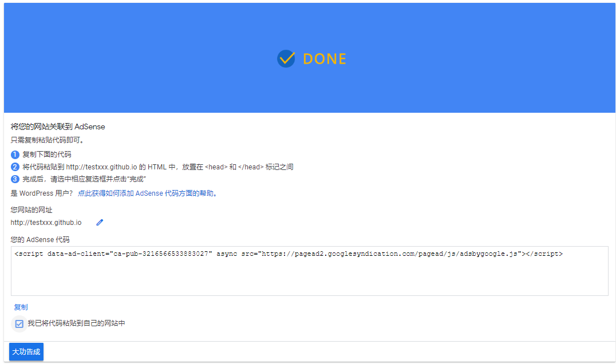Click the numbered badge for step 1
616x364 pixels.
(x=14, y=155)
